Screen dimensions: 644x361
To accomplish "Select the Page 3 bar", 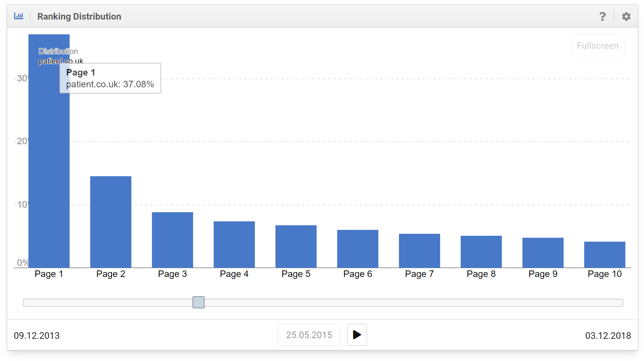I will [173, 240].
